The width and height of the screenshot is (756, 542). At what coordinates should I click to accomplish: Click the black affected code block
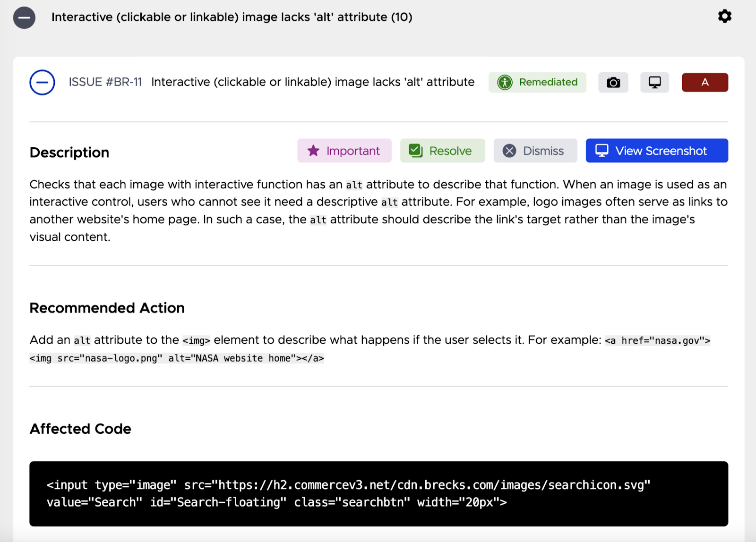[378, 493]
